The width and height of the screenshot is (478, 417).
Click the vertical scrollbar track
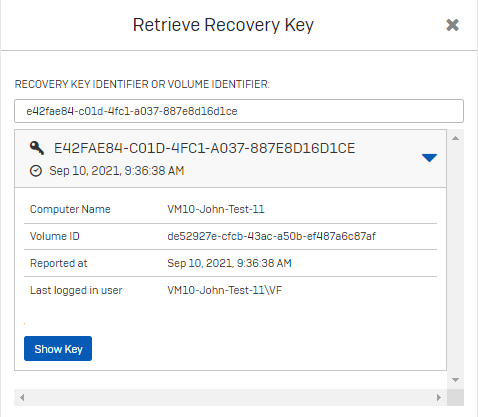[x=455, y=259]
